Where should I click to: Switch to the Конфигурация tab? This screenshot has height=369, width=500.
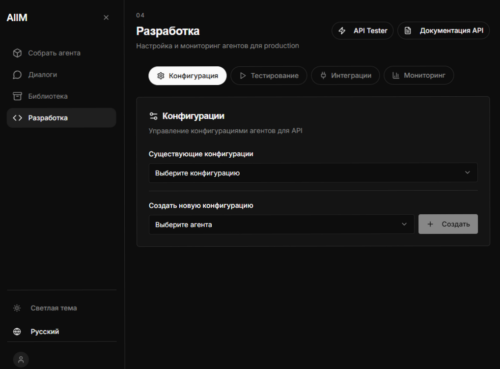click(187, 76)
